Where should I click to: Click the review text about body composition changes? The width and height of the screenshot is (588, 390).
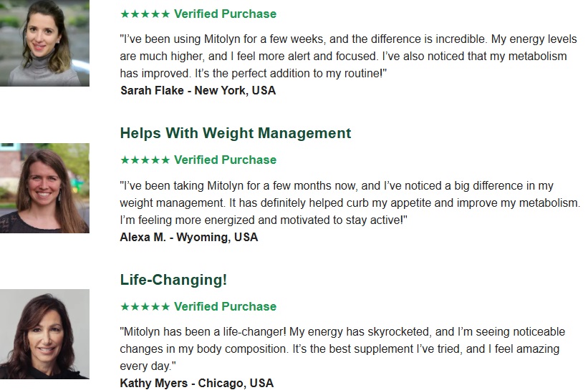pyautogui.click(x=342, y=348)
